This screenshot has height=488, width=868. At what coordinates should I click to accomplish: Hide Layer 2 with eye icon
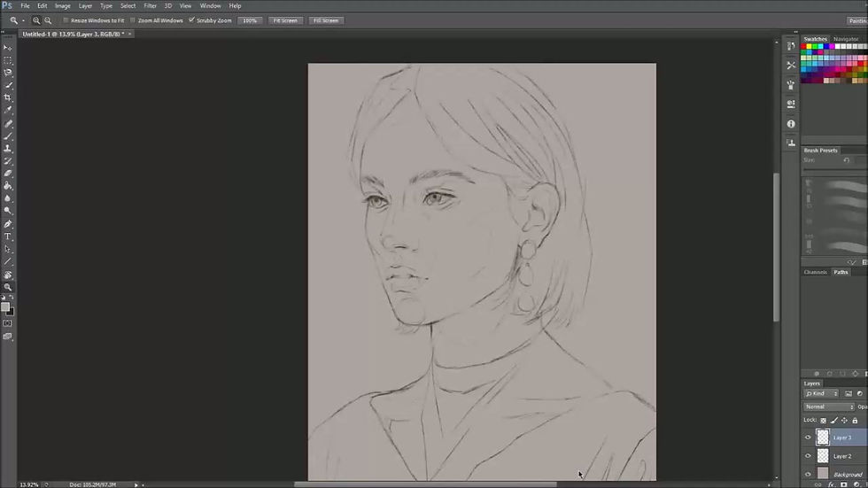pyautogui.click(x=808, y=456)
